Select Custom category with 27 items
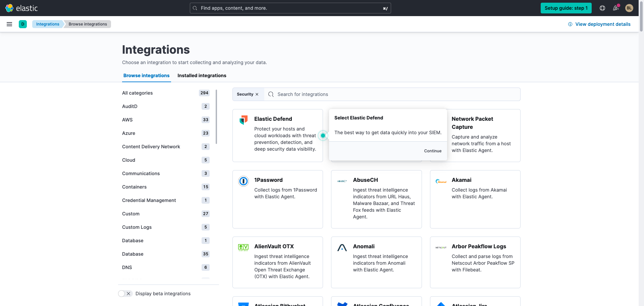The height and width of the screenshot is (306, 644). click(166, 214)
